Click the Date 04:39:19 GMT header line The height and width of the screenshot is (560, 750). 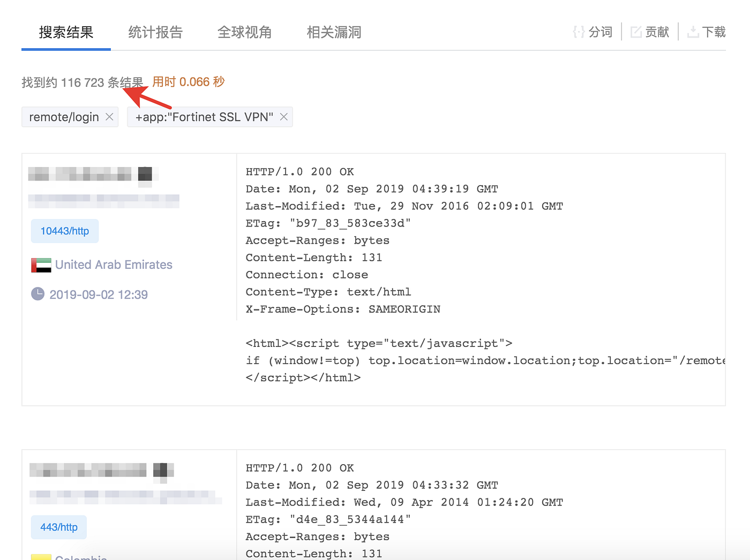click(x=372, y=189)
